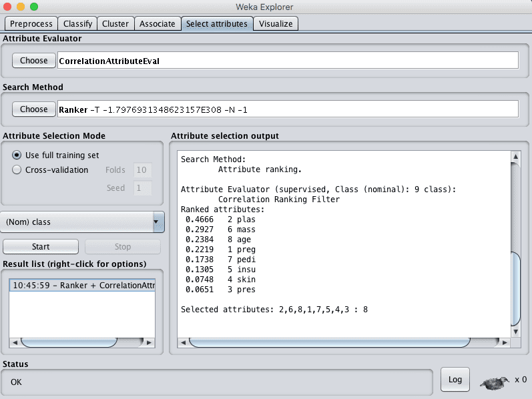
Task: Click the ranked row '0.0748 4 skin'
Action: pos(220,280)
